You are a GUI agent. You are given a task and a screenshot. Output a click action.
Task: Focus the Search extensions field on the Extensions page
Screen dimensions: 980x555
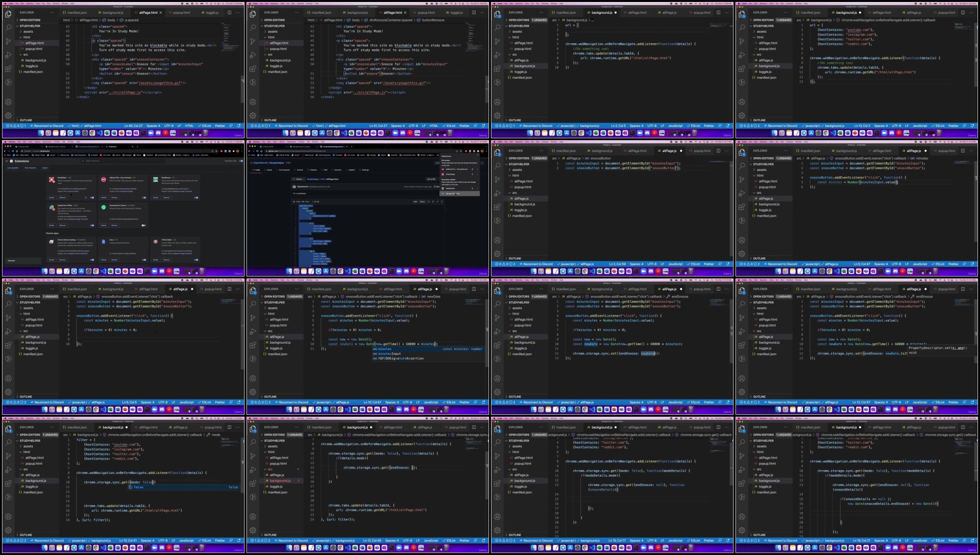(x=123, y=161)
